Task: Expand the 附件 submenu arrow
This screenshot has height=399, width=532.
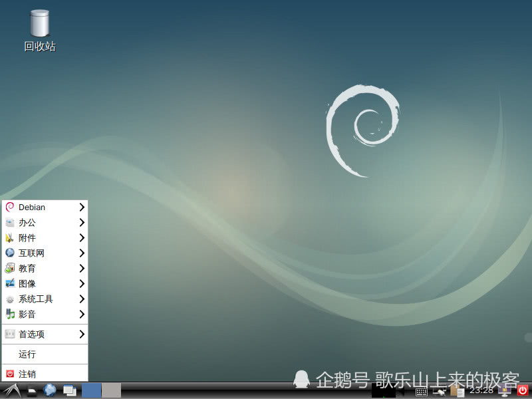Action: [82, 238]
